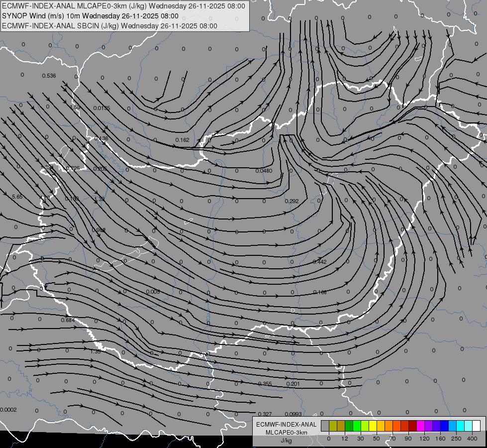
Task: Select the bright green legend swatch
Action: tap(357, 426)
